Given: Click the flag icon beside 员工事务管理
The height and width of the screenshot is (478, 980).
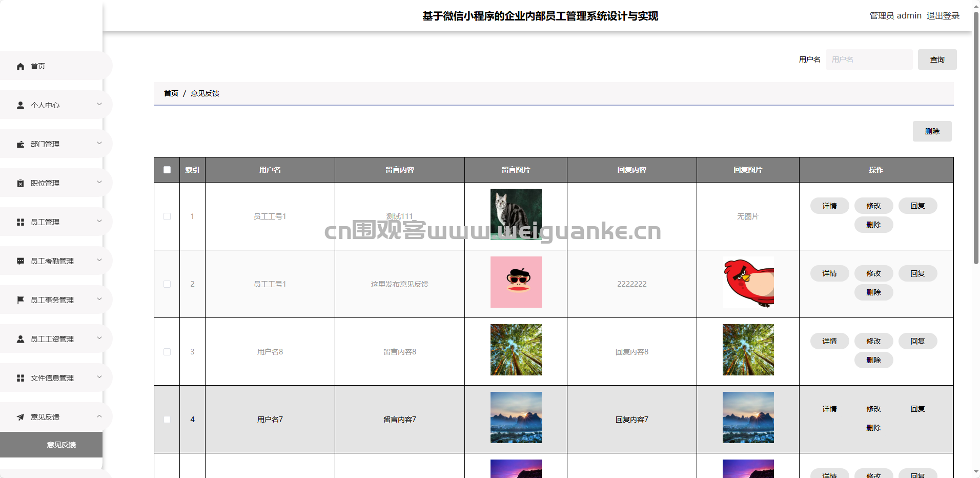Looking at the screenshot, I should point(21,300).
